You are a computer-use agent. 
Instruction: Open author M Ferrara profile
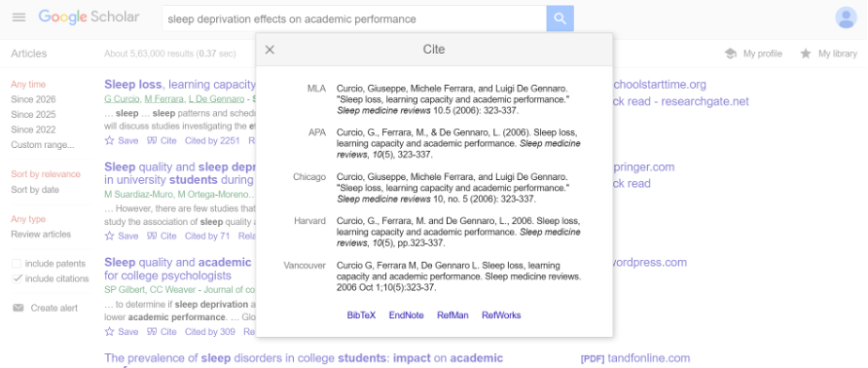[x=163, y=99]
